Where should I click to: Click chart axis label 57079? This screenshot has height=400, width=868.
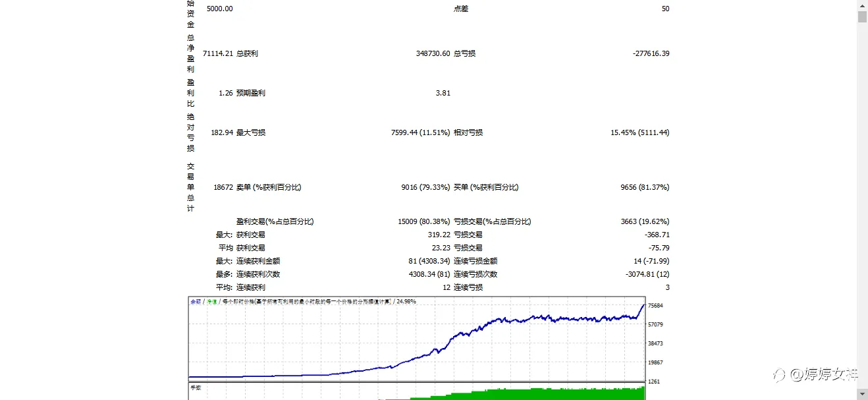tap(655, 325)
